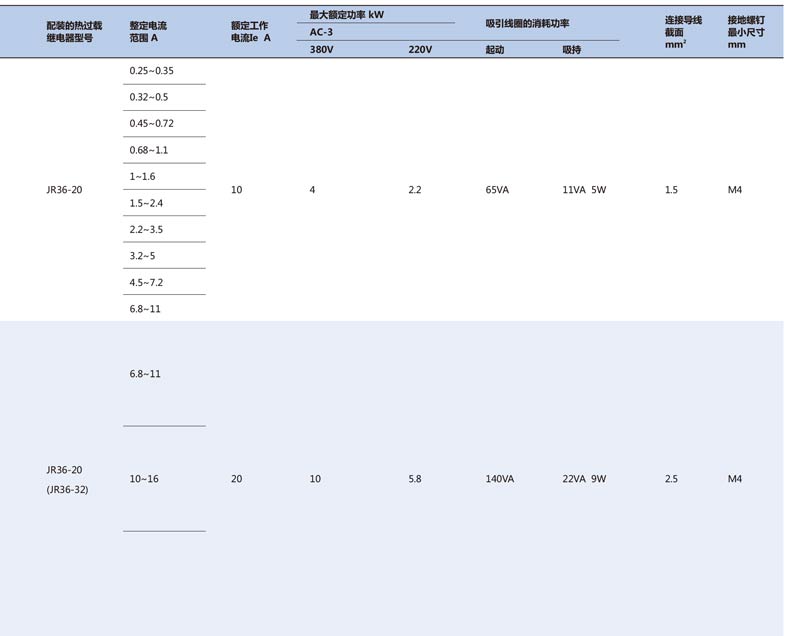Image resolution: width=790 pixels, height=636 pixels.
Task: Click the AC-3 subheader
Action: click(x=321, y=32)
